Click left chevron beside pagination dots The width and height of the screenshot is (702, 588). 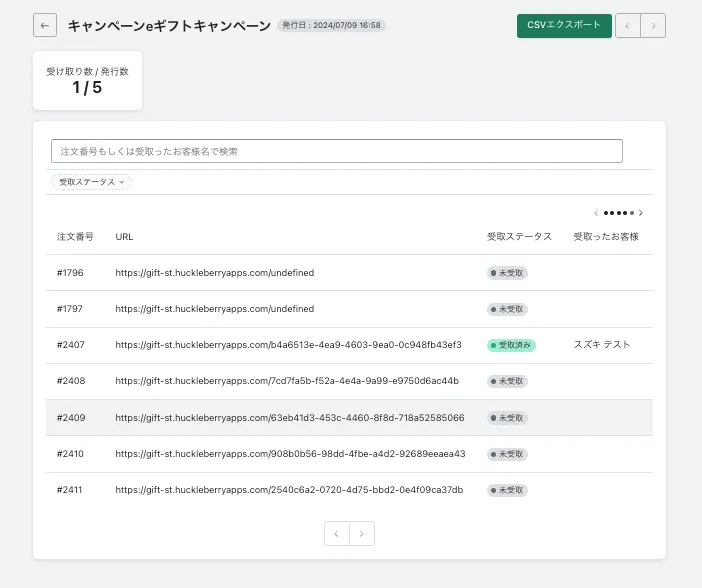click(596, 213)
